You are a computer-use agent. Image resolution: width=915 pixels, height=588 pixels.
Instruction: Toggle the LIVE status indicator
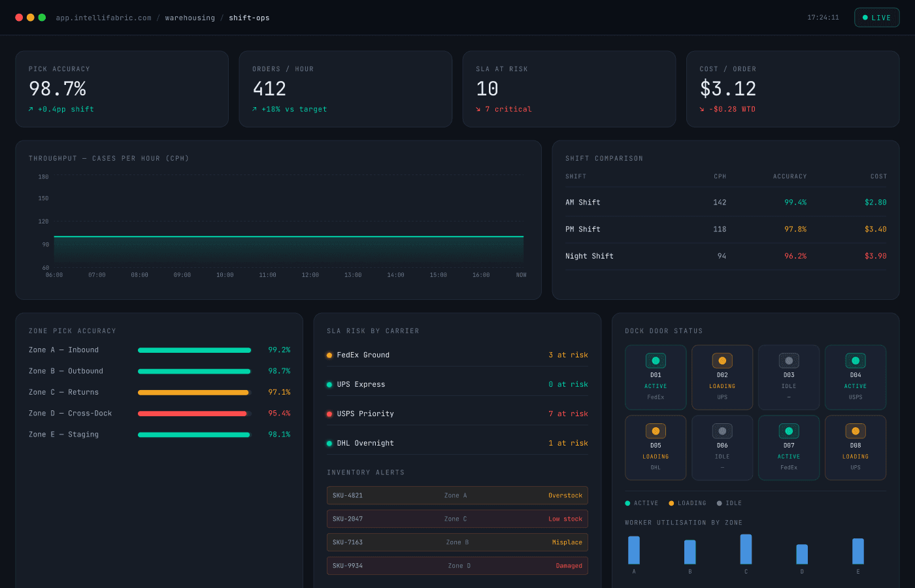pyautogui.click(x=876, y=18)
